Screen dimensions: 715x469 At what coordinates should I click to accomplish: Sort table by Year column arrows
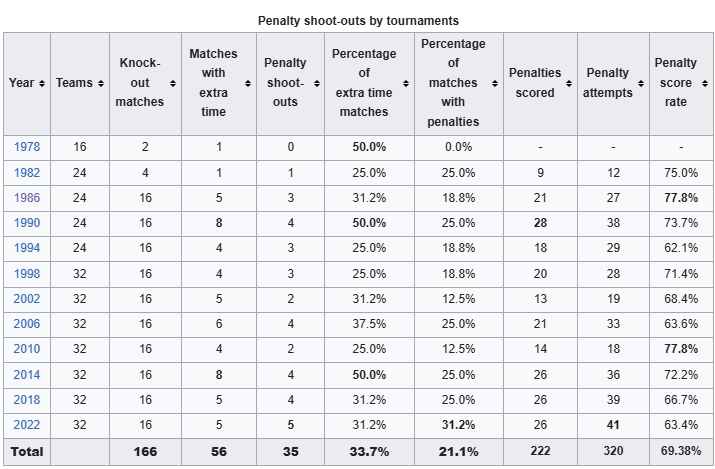tap(42, 83)
